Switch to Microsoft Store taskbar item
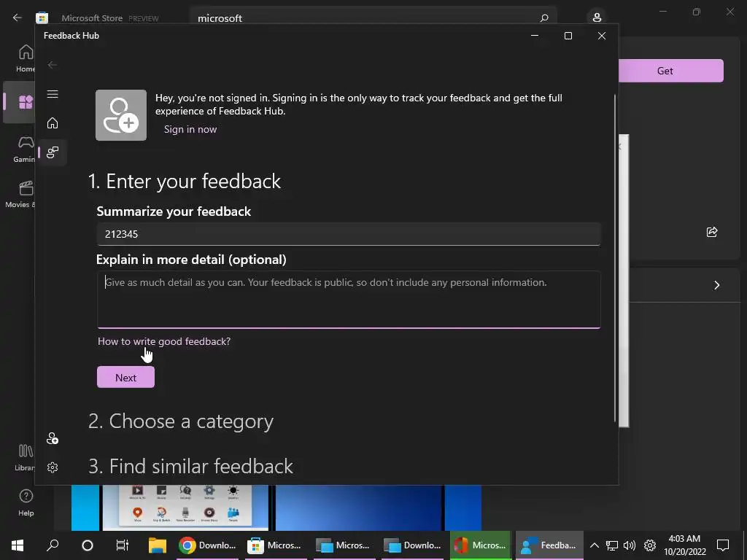The image size is (747, 560). (x=276, y=545)
